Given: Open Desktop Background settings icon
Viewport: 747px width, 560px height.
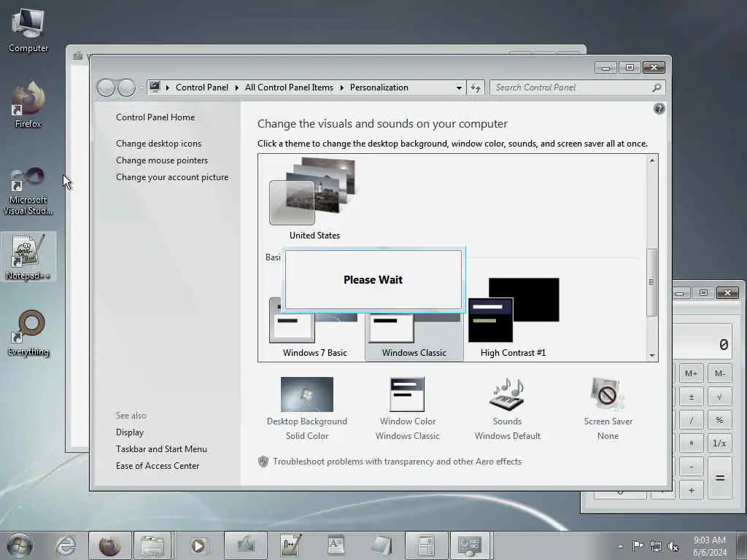Looking at the screenshot, I should [307, 394].
